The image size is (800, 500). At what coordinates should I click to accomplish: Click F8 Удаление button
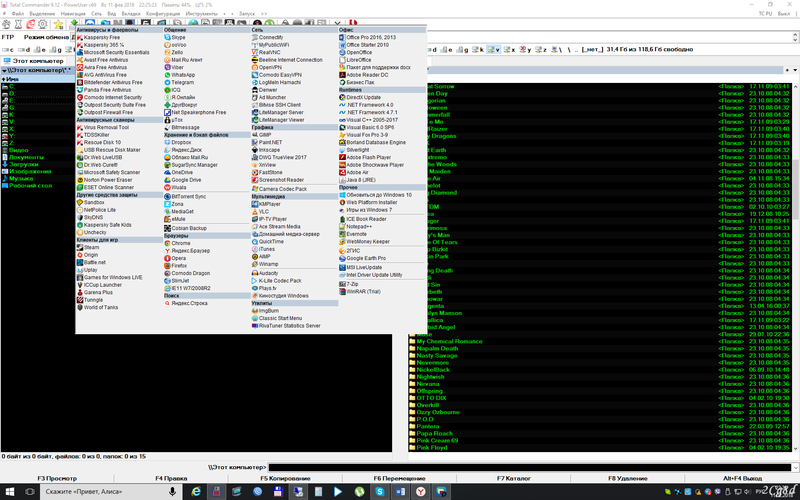pyautogui.click(x=628, y=478)
